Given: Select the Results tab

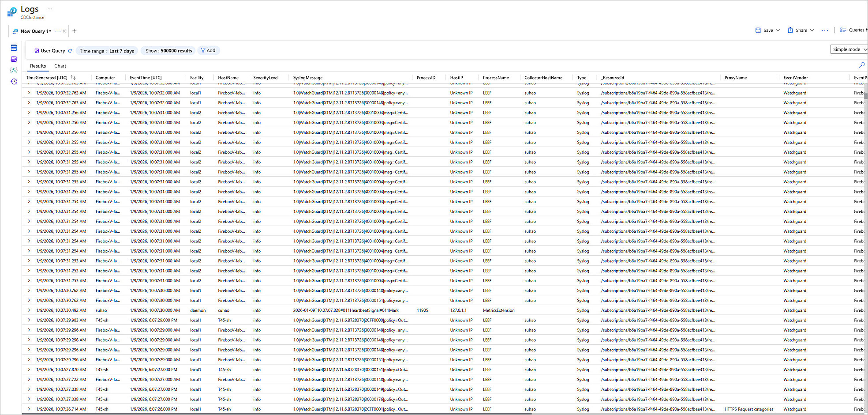Looking at the screenshot, I should [x=37, y=65].
